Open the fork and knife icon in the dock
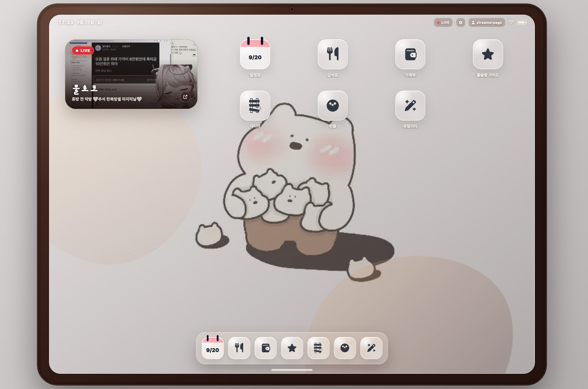 pyautogui.click(x=239, y=348)
